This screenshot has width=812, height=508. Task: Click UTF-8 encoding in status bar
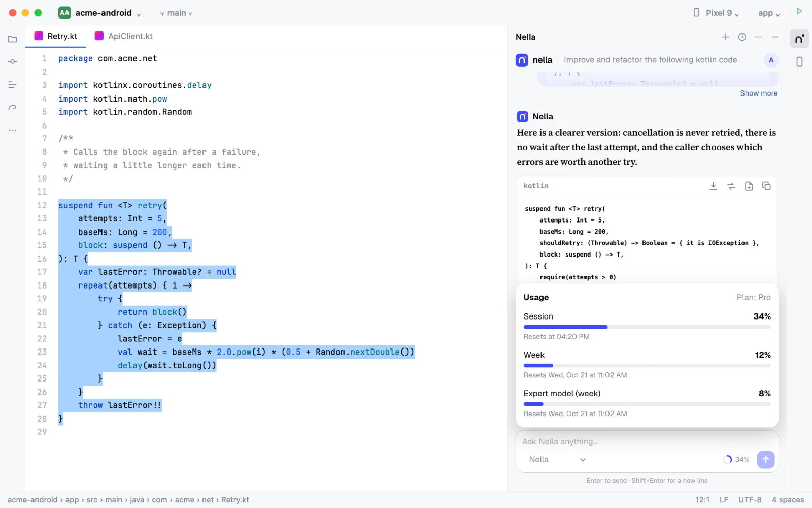[x=750, y=500]
